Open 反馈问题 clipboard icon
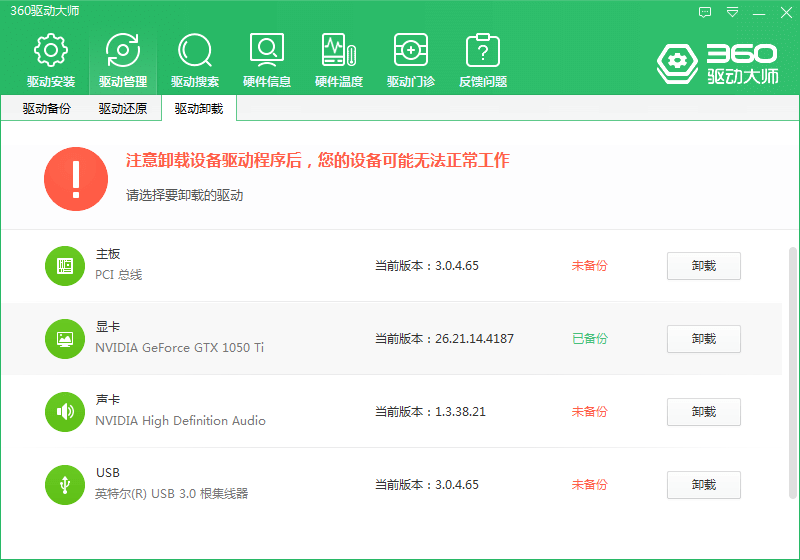 pyautogui.click(x=483, y=50)
